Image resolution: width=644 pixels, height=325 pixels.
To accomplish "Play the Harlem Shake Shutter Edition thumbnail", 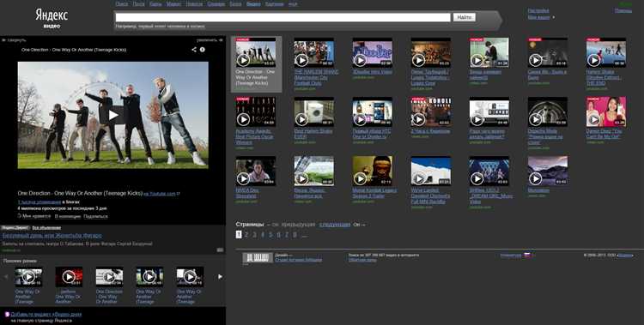I will 606,53.
